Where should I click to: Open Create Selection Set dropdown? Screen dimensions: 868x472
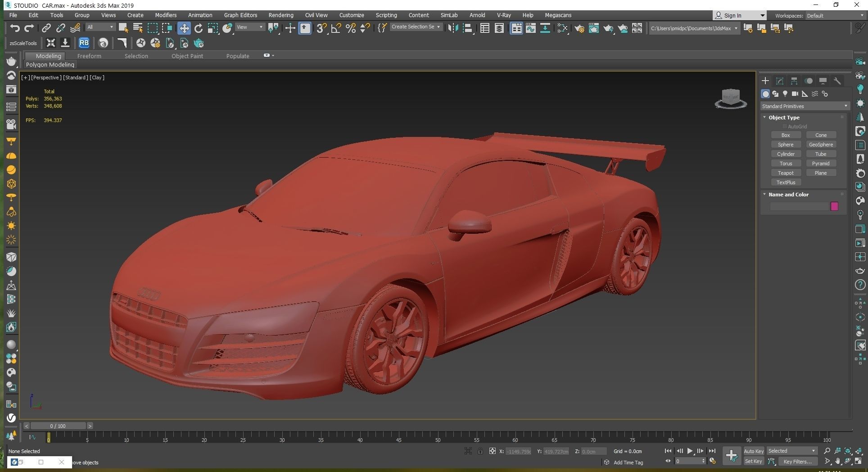point(416,27)
